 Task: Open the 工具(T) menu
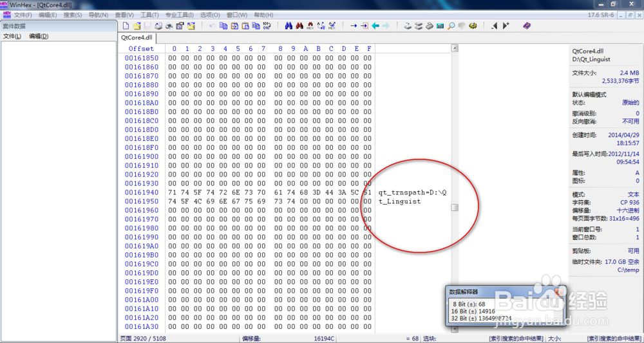pos(149,15)
